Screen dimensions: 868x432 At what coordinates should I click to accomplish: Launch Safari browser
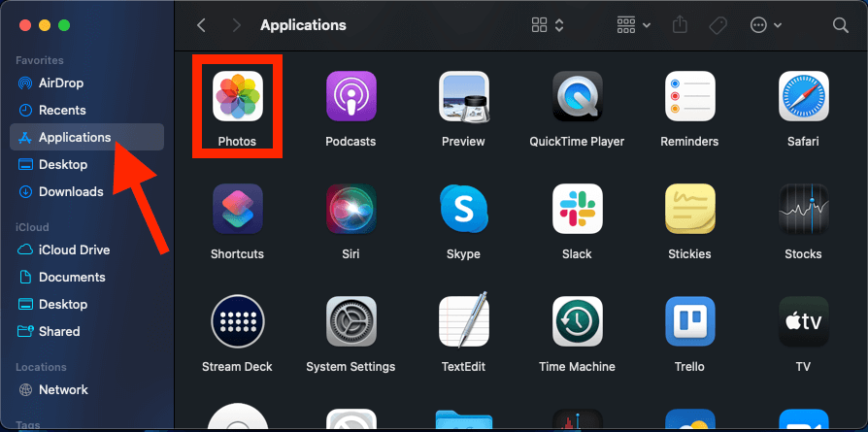point(803,96)
